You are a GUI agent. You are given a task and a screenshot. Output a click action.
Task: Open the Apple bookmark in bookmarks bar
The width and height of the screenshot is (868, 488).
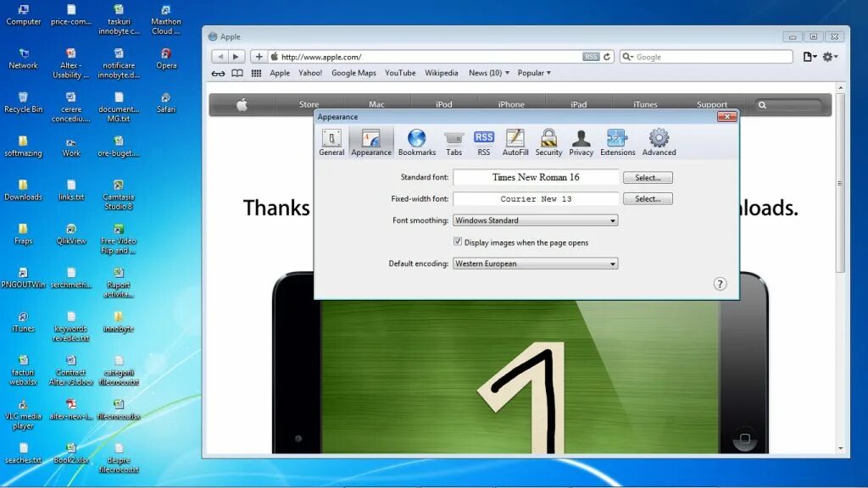click(x=280, y=73)
